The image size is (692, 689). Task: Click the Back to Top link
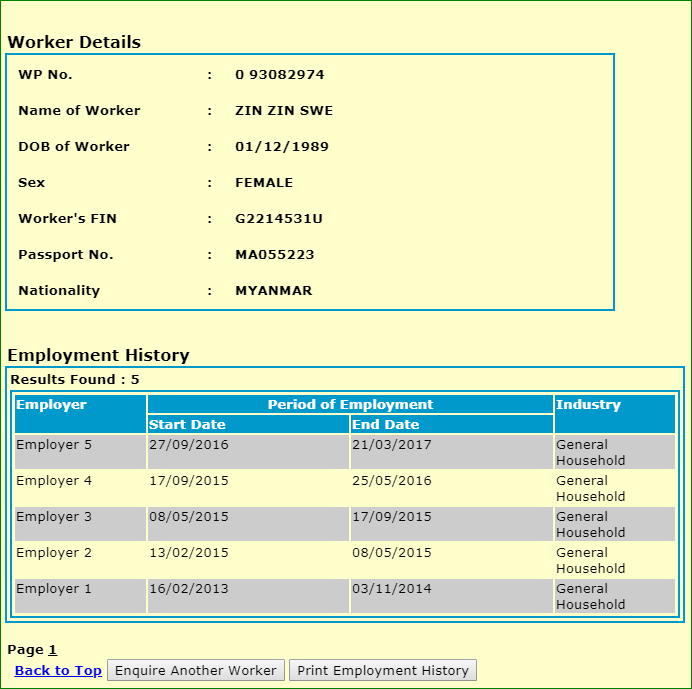coord(58,670)
